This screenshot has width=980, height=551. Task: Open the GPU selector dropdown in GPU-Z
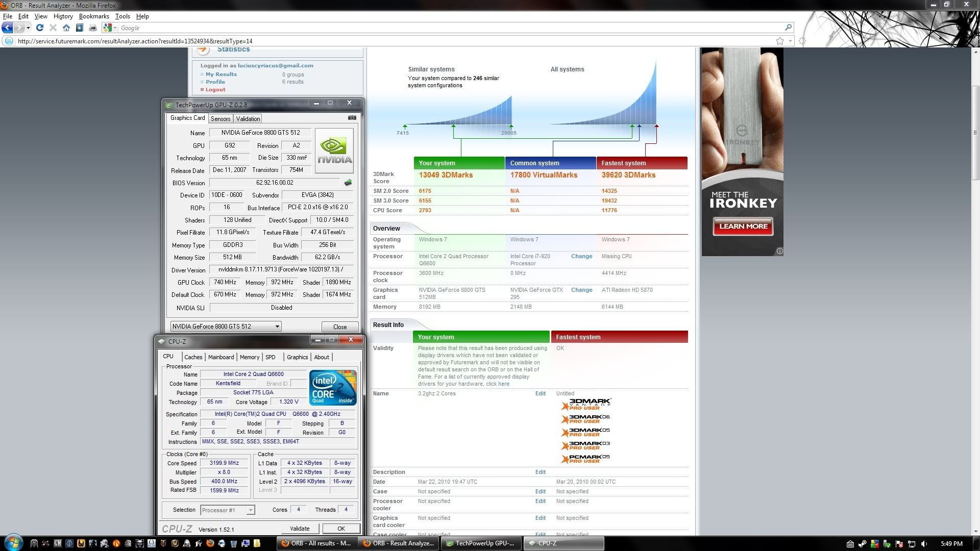226,326
